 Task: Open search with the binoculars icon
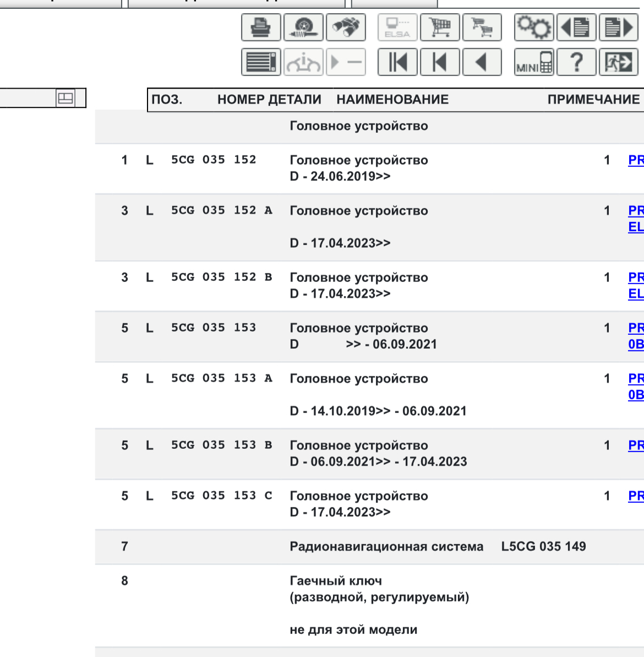click(346, 27)
